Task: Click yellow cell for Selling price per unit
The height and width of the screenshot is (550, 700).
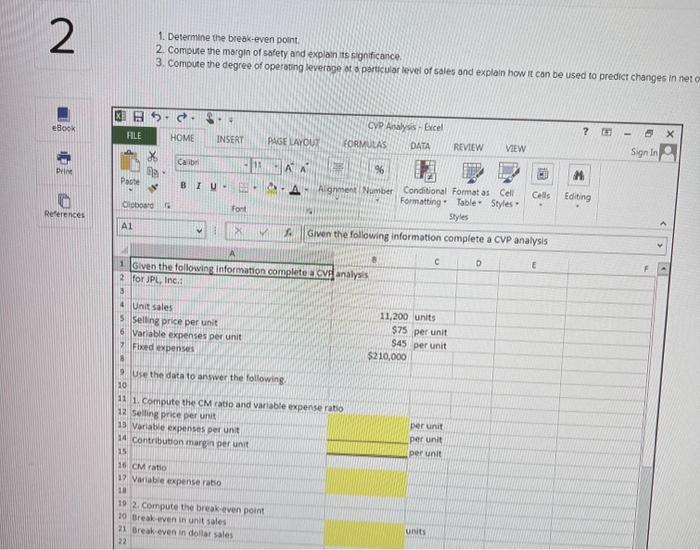Action: pos(368,421)
